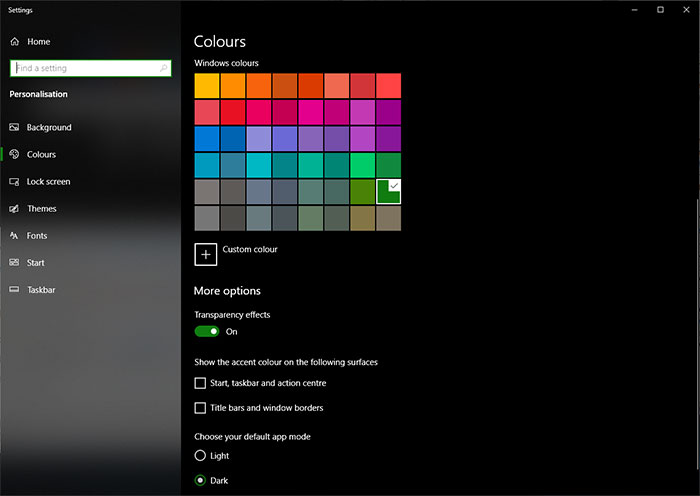The image size is (700, 496).
Task: Turn off Transparency effects switch
Action: (207, 331)
